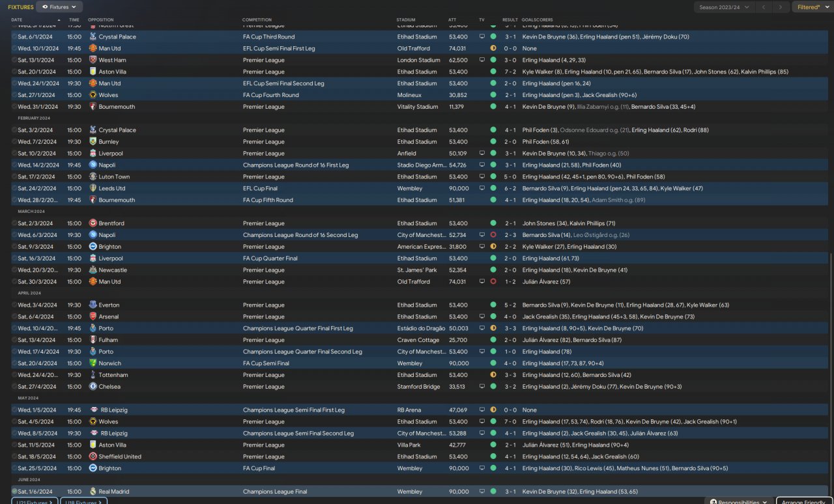
Task: Tick the circle beside Wed, 7/2/2024 Burnley
Action: click(x=14, y=142)
